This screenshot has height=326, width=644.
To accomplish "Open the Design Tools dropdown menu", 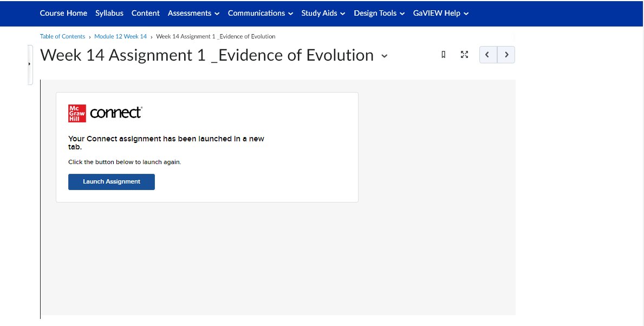I will coord(379,13).
